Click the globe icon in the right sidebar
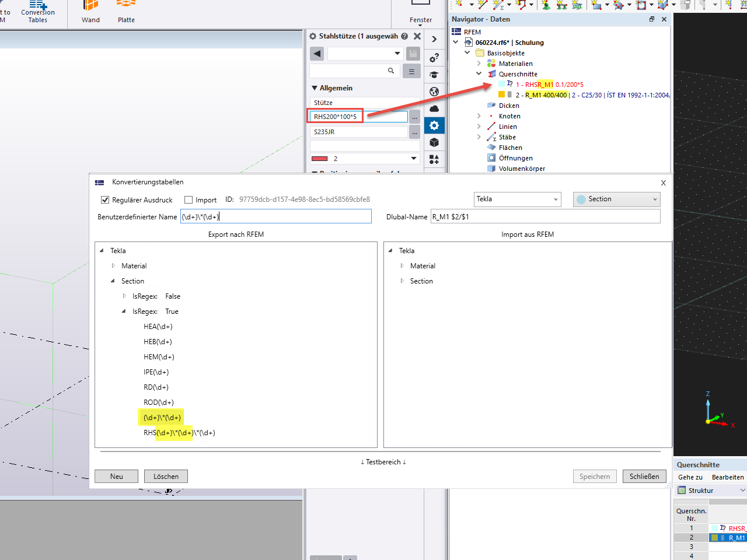Image resolution: width=747 pixels, height=560 pixels. pos(434,92)
